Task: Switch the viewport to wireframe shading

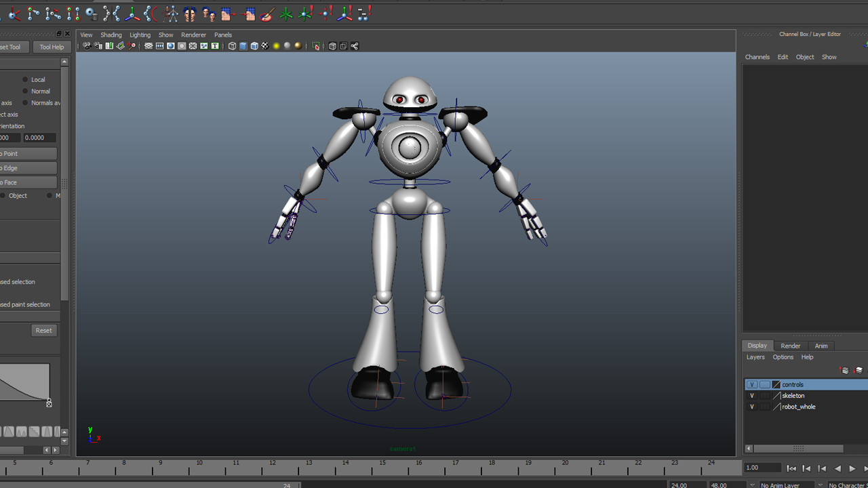Action: [x=231, y=46]
